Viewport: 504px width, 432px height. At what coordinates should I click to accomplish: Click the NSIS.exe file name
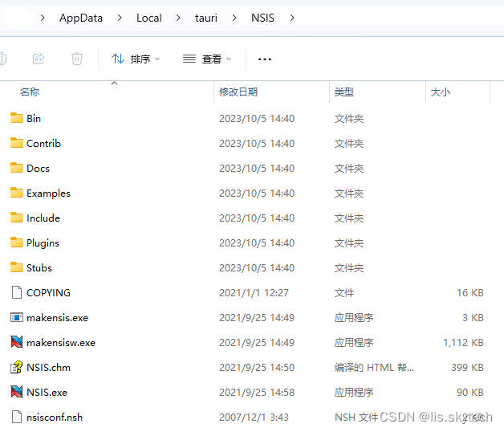click(47, 392)
